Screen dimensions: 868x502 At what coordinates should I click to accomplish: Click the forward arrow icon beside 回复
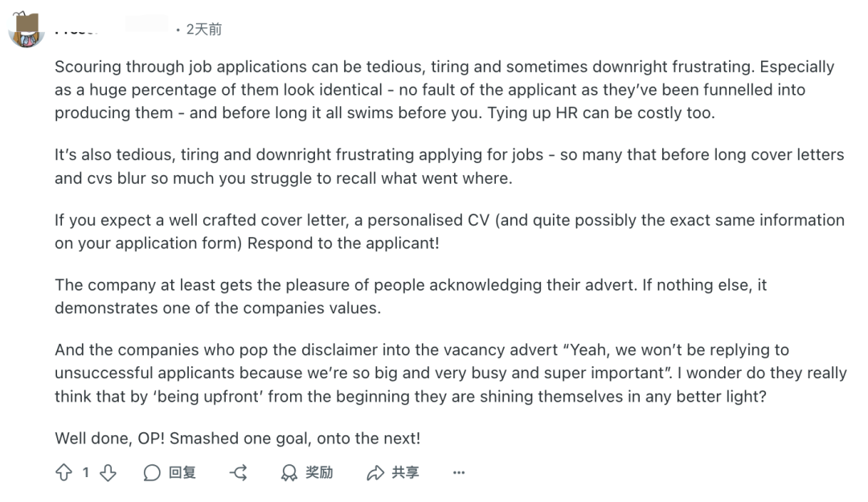tap(239, 472)
